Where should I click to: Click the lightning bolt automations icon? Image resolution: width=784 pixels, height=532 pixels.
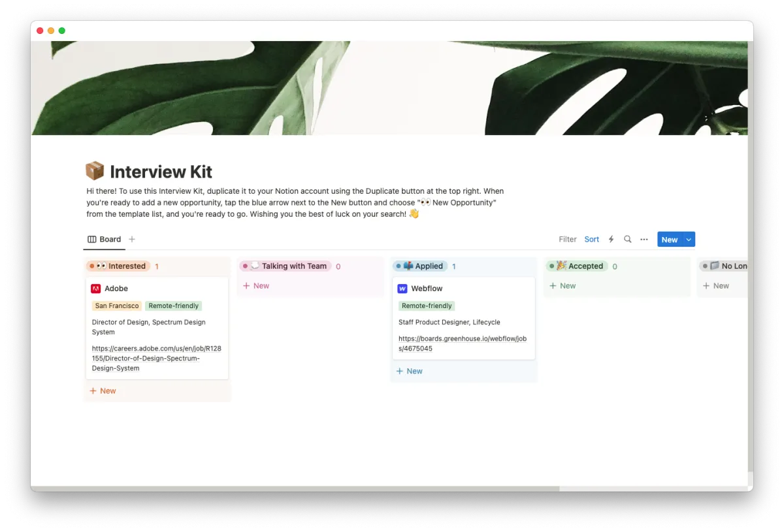click(x=612, y=240)
